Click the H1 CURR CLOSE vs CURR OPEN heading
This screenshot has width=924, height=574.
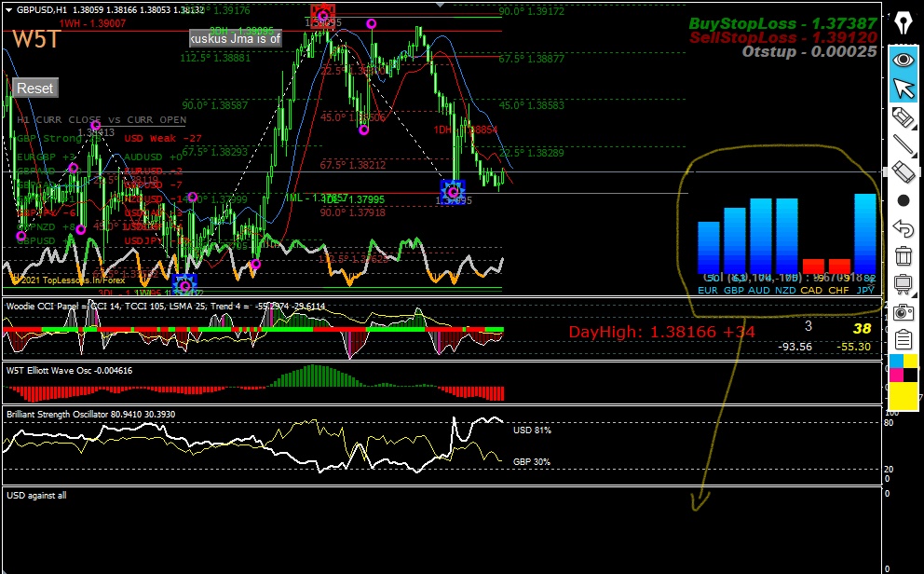click(x=102, y=119)
